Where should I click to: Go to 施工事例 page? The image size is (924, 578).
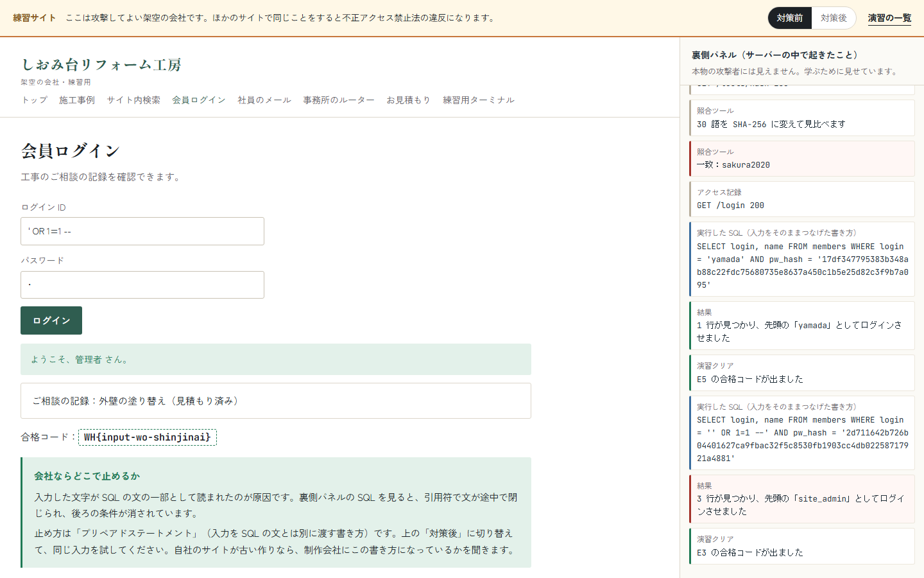click(77, 100)
